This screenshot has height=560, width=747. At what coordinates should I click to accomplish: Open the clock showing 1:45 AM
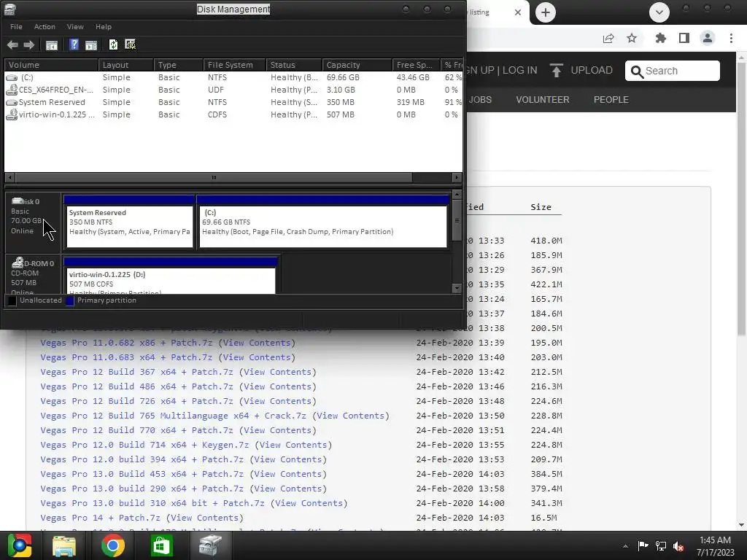[715, 545]
